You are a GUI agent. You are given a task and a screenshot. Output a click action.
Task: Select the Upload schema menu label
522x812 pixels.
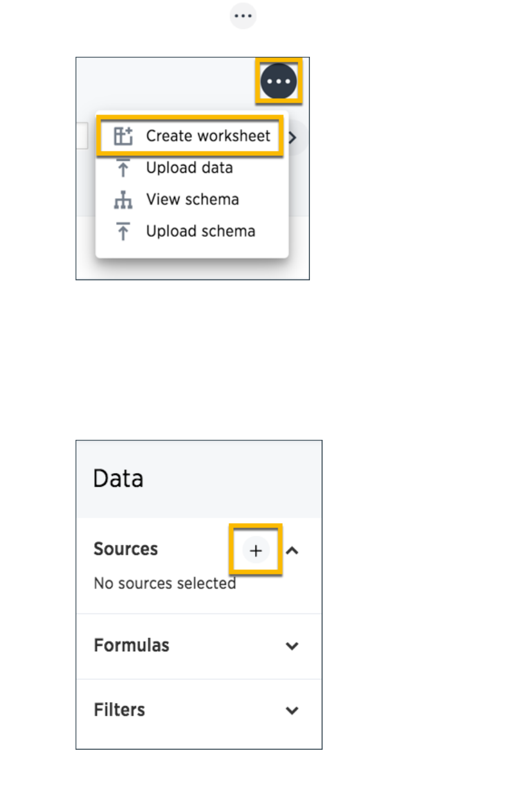[x=201, y=231]
